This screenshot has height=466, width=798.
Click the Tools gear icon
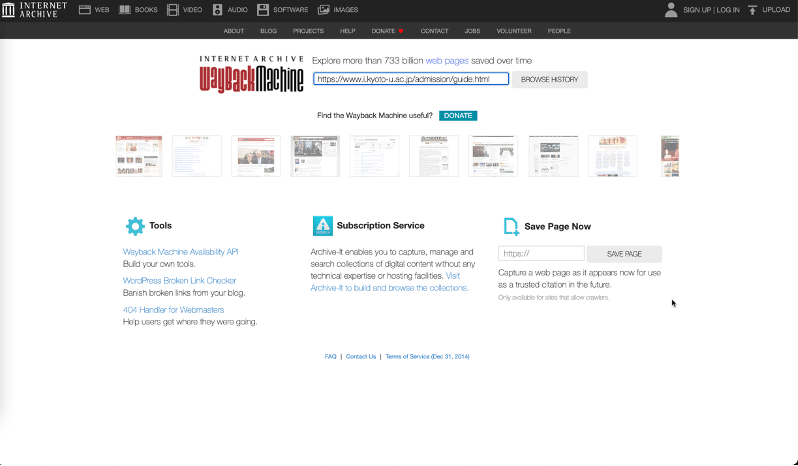(135, 226)
